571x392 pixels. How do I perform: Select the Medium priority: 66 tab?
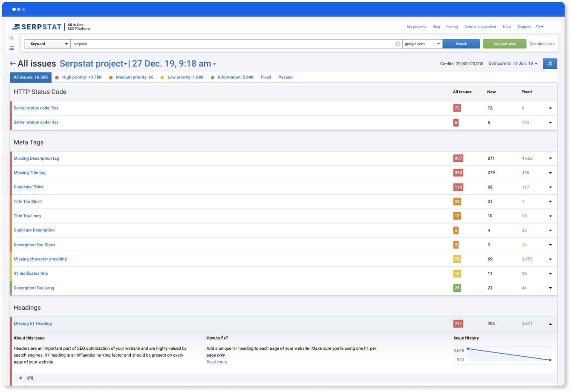(x=131, y=78)
